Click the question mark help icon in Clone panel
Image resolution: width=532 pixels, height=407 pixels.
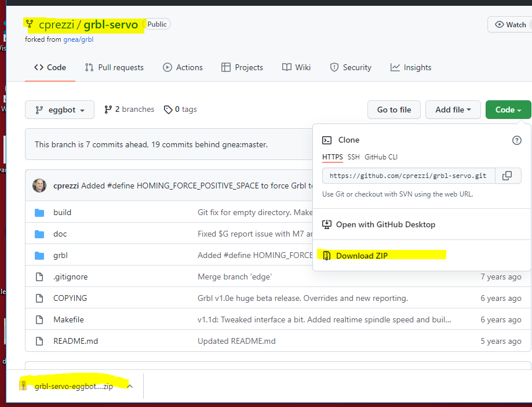(517, 140)
